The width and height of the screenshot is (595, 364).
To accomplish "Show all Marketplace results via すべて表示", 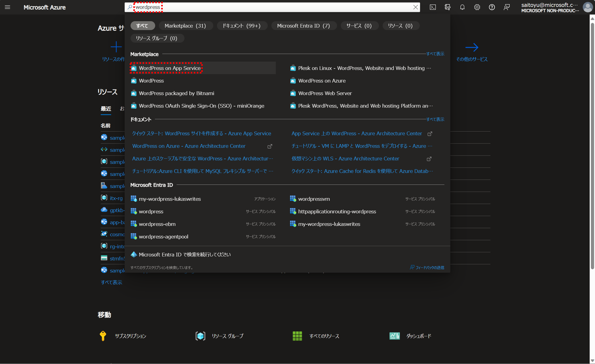I will click(435, 54).
